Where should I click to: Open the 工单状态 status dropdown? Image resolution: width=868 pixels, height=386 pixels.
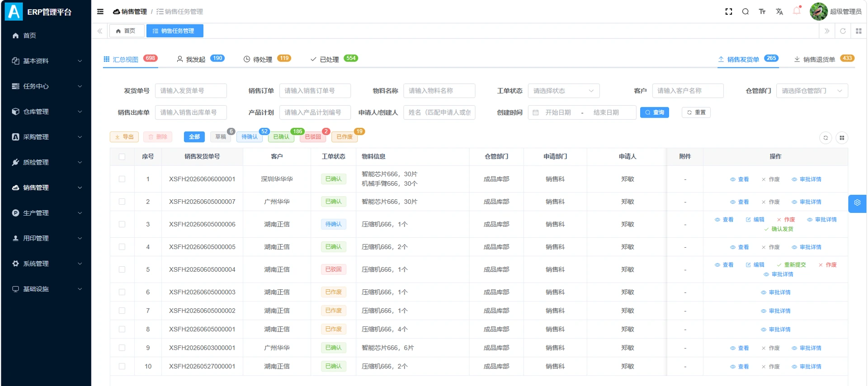click(564, 91)
